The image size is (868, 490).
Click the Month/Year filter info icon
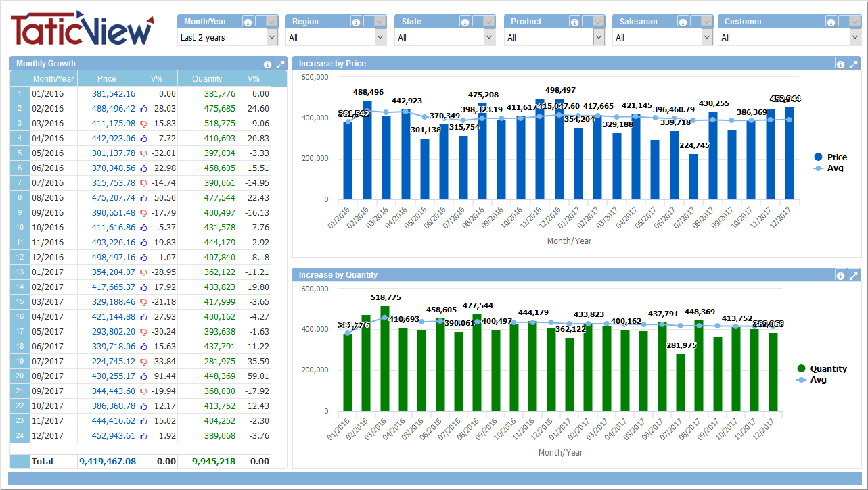point(249,21)
